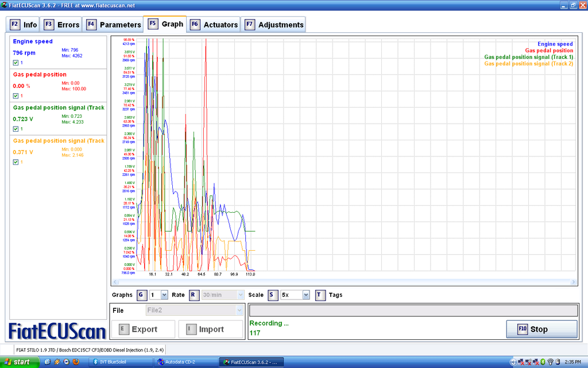Click the F5 key icon on Graph tab

pyautogui.click(x=153, y=24)
